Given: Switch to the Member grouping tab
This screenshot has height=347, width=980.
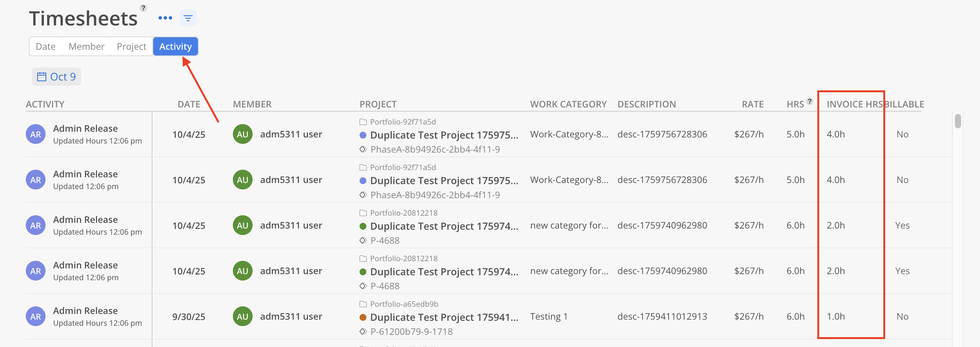Looking at the screenshot, I should pyautogui.click(x=86, y=46).
